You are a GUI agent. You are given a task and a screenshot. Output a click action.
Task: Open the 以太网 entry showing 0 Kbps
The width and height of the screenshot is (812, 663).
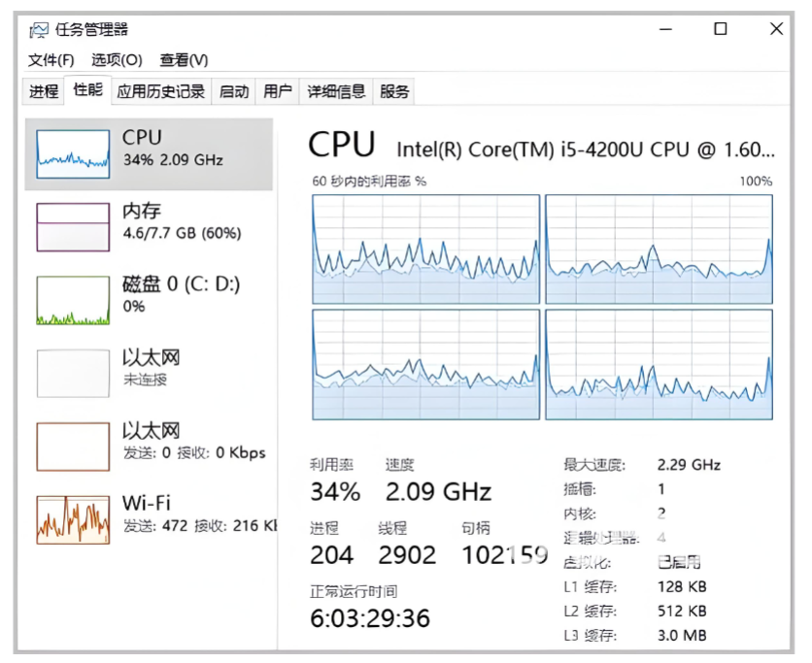click(x=73, y=447)
